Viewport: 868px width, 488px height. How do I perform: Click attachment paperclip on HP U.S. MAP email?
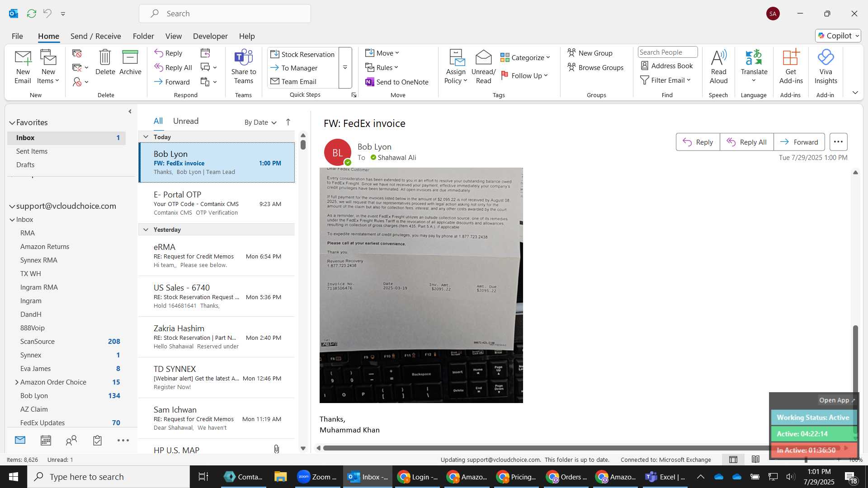(276, 449)
